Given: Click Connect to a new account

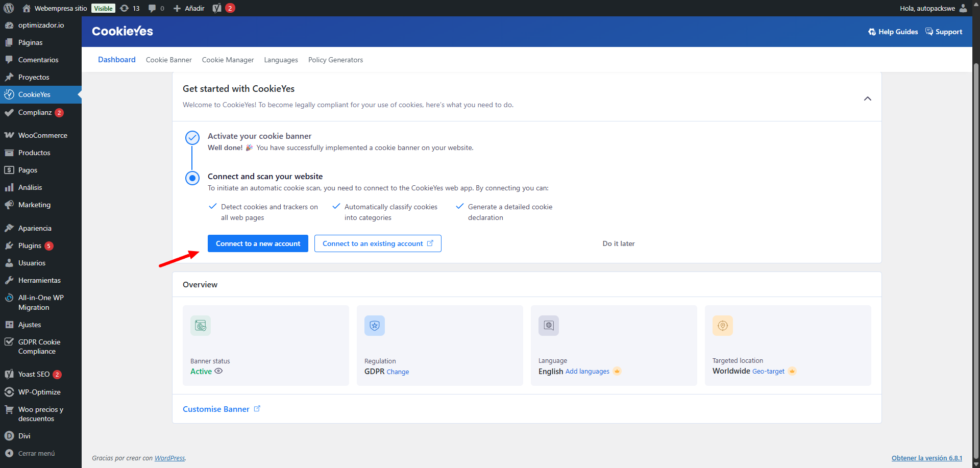Looking at the screenshot, I should (258, 243).
